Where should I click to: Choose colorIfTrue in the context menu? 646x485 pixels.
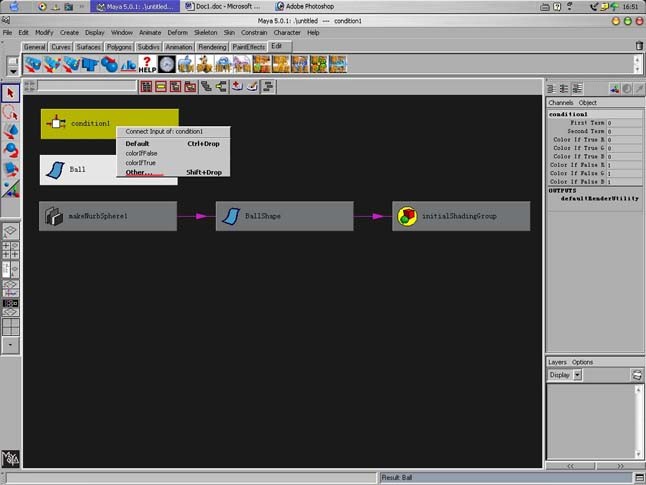[141, 162]
